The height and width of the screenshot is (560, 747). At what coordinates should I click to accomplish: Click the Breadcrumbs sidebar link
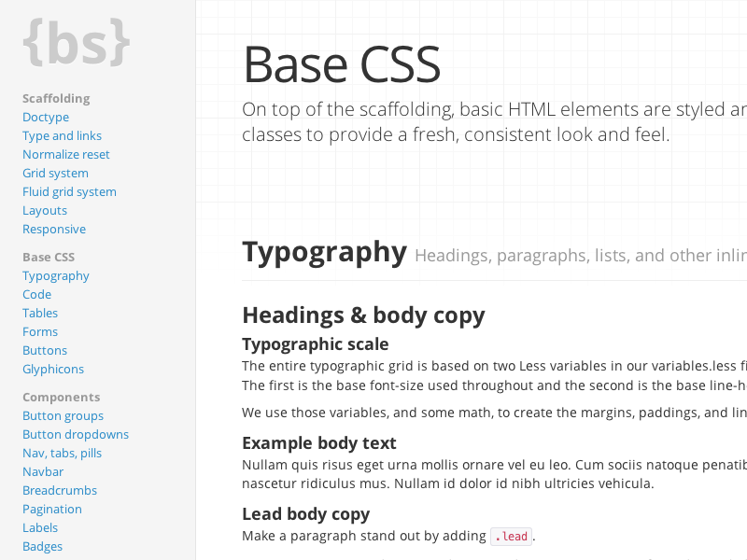(60, 490)
